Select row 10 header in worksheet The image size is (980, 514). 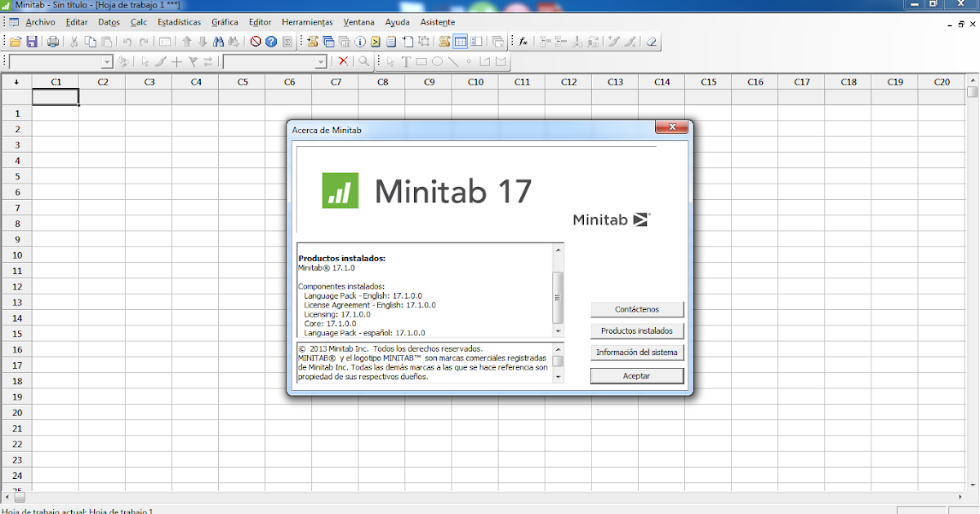16,255
